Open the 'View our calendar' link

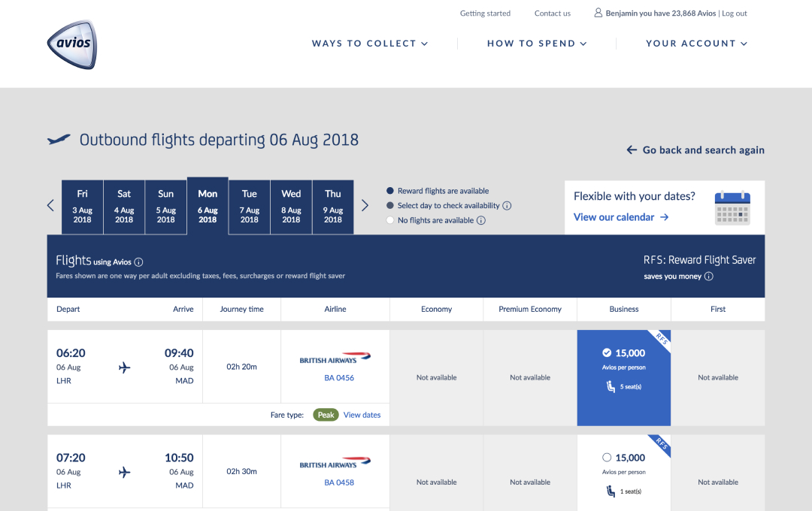pyautogui.click(x=621, y=217)
